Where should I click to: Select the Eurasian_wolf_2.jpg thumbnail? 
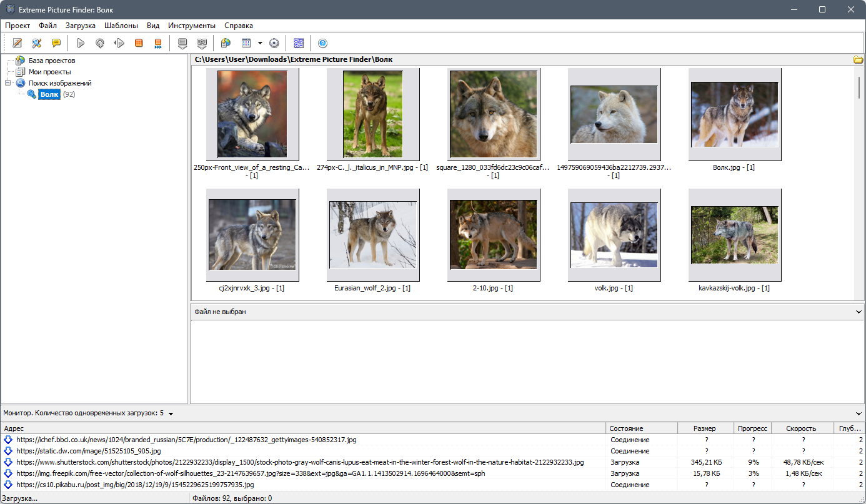click(x=373, y=235)
